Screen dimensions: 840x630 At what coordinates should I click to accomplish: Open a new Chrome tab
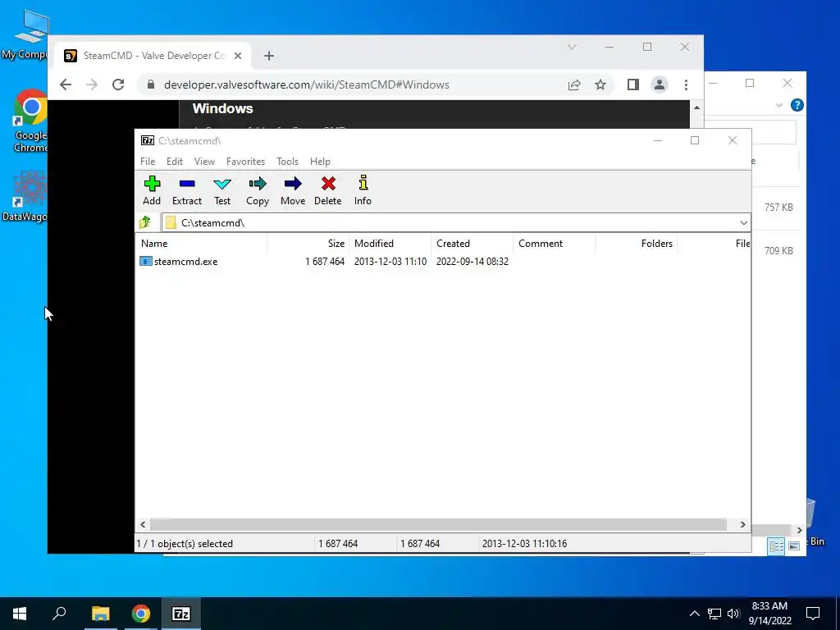[269, 56]
